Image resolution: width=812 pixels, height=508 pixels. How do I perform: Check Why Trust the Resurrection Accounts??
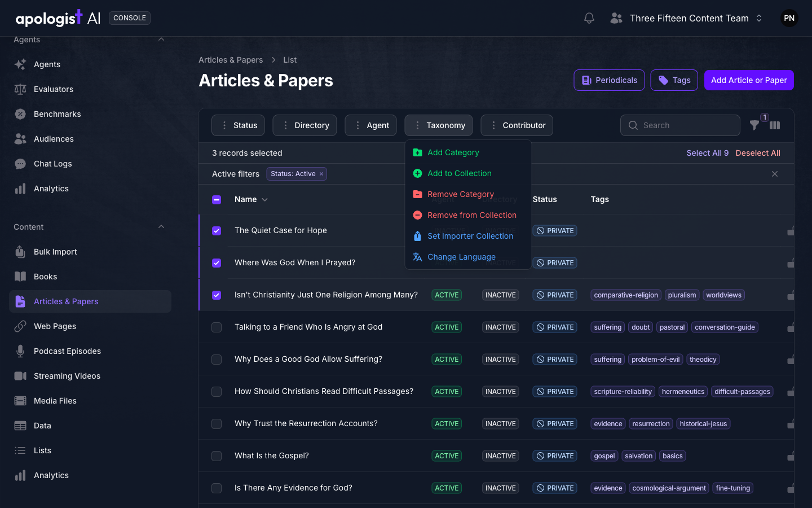(x=217, y=424)
